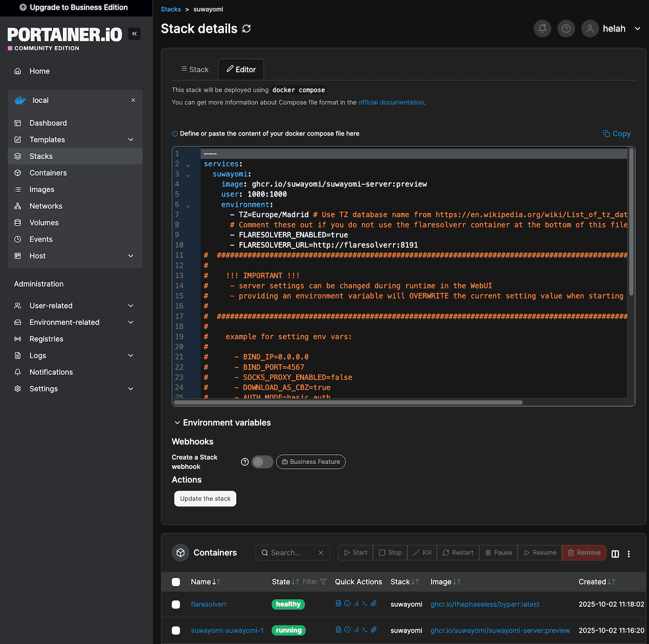Expand Templates submenu in sidebar

point(131,139)
